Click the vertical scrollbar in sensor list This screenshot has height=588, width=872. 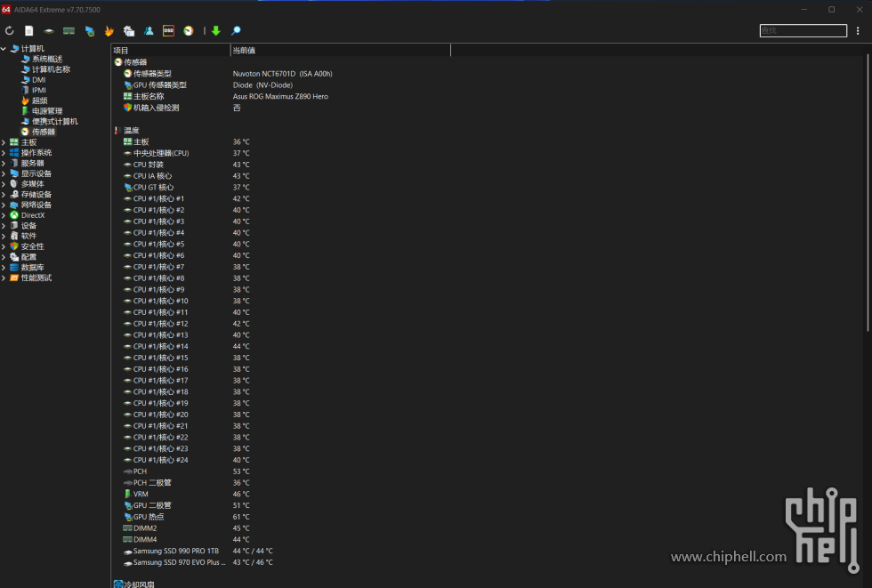point(868,193)
